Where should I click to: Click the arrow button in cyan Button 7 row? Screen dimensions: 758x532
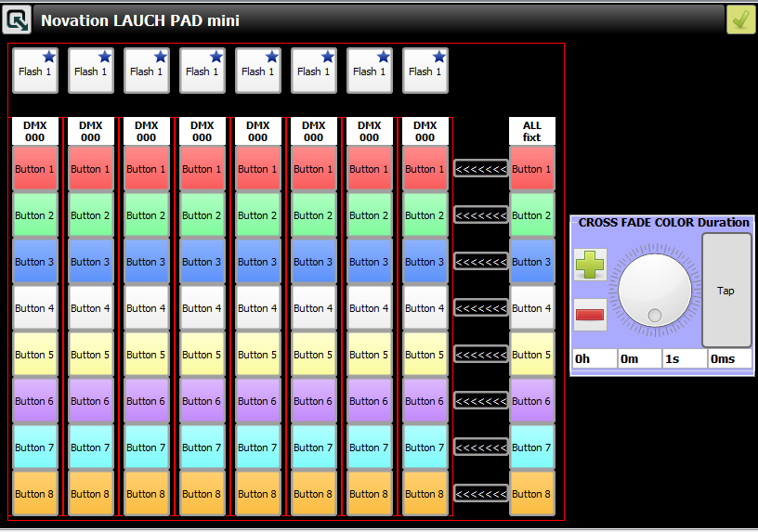pos(480,448)
